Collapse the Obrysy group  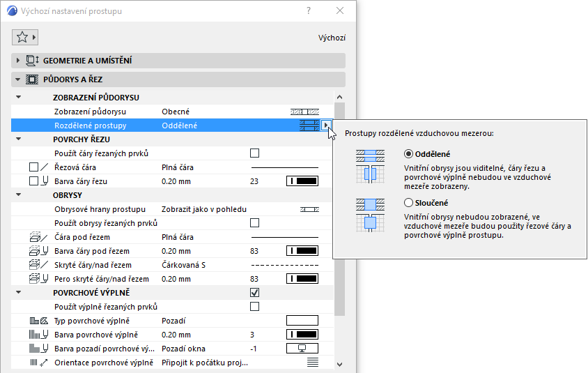click(x=18, y=195)
